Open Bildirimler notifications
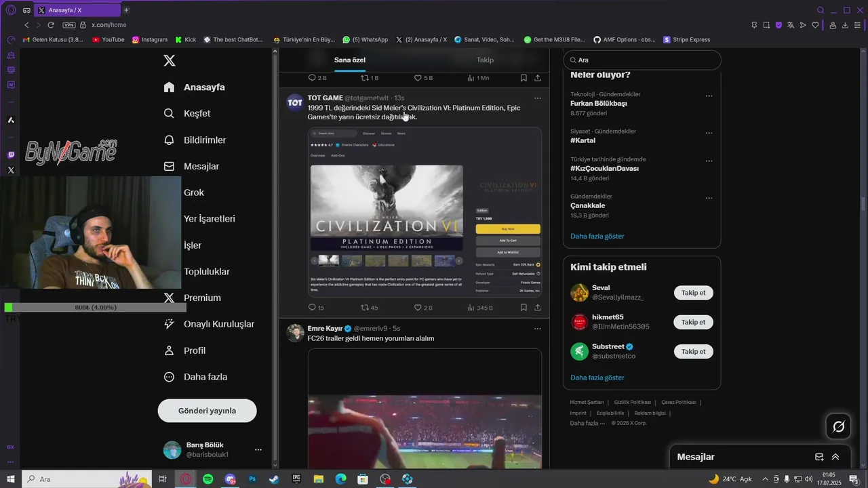This screenshot has width=868, height=488. [x=195, y=140]
